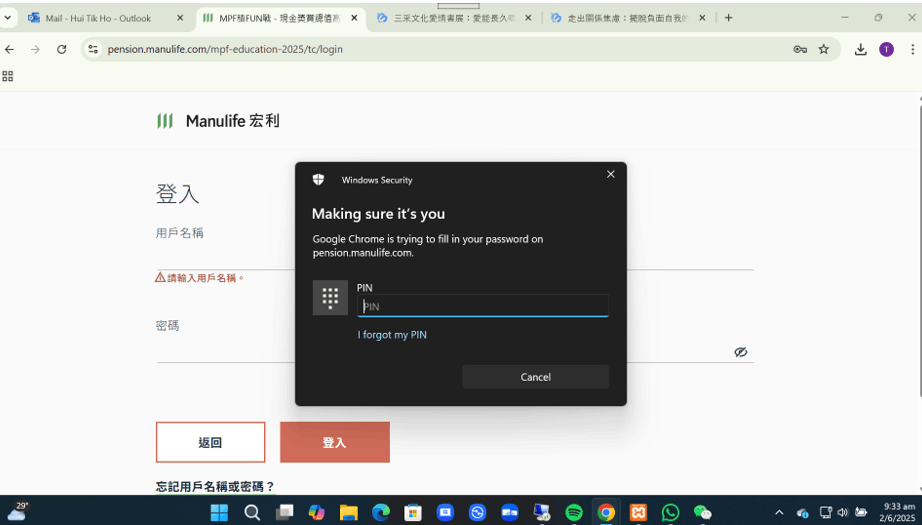This screenshot has height=525, width=922.
Task: Open the clock showing 9:33 am
Action: coord(899,512)
